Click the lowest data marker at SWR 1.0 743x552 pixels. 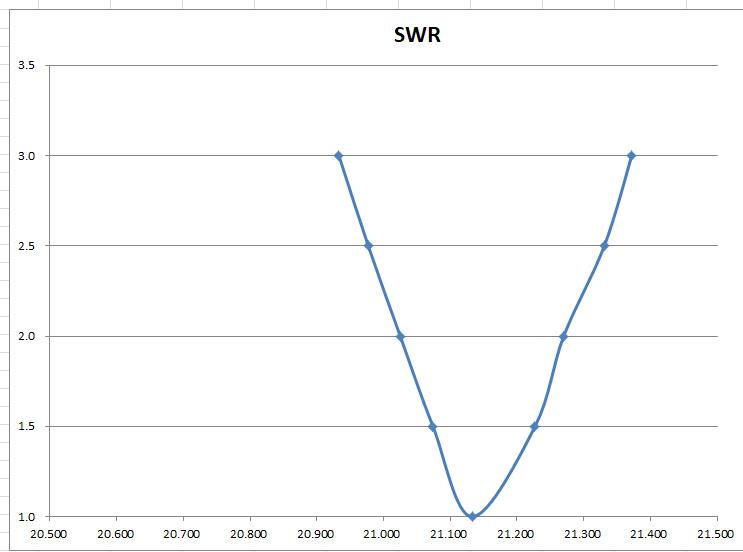coord(473,517)
